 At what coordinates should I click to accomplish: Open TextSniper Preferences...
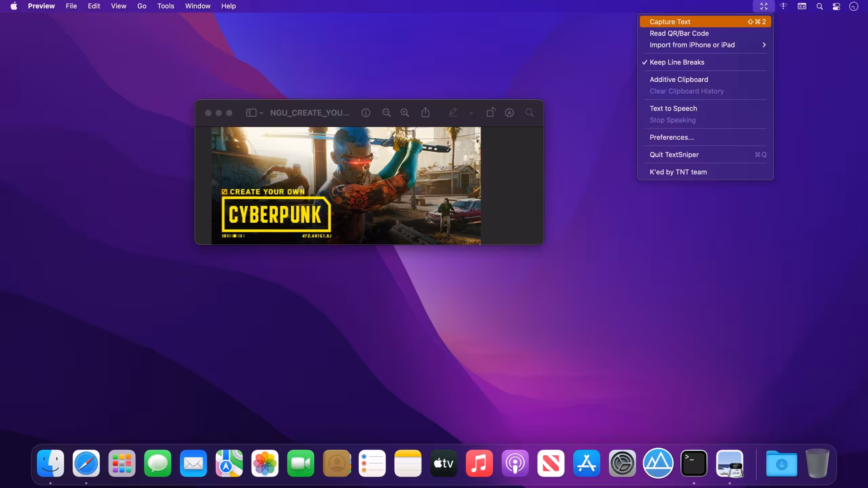coord(705,137)
